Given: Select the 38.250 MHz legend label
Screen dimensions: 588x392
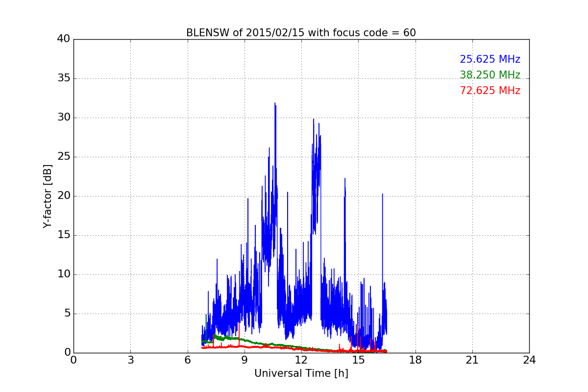Looking at the screenshot, I should (490, 75).
